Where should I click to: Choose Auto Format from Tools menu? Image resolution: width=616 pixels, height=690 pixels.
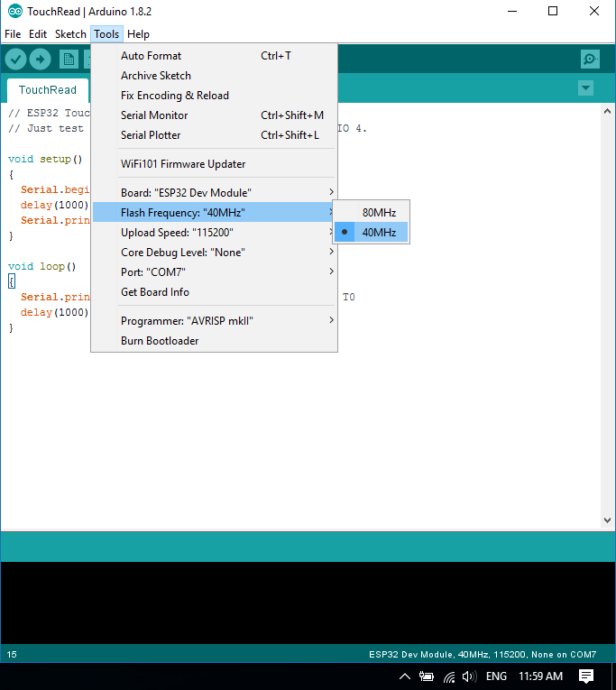215,56
